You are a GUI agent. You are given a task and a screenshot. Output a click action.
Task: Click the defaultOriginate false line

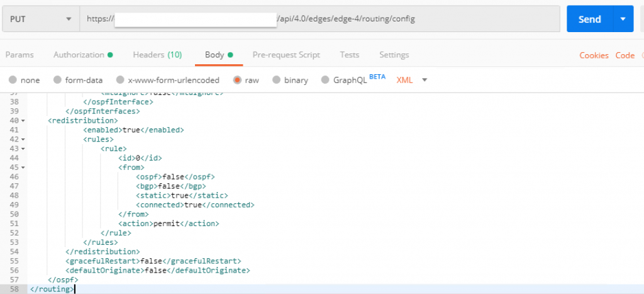tap(158, 271)
